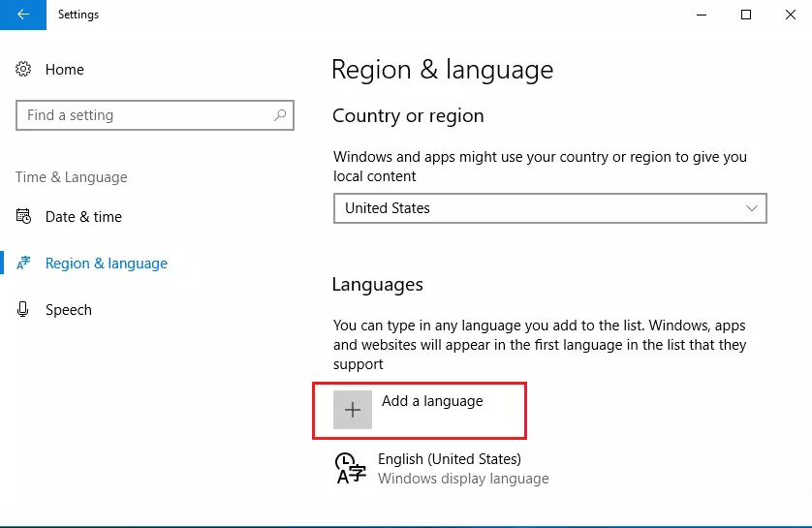Image resolution: width=812 pixels, height=528 pixels.
Task: Open the United States country dropdown
Action: coord(550,208)
